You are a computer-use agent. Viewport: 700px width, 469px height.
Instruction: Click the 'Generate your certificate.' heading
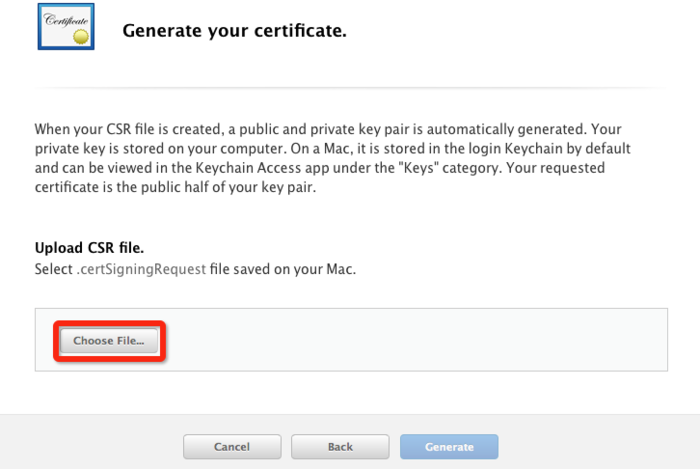tap(234, 31)
